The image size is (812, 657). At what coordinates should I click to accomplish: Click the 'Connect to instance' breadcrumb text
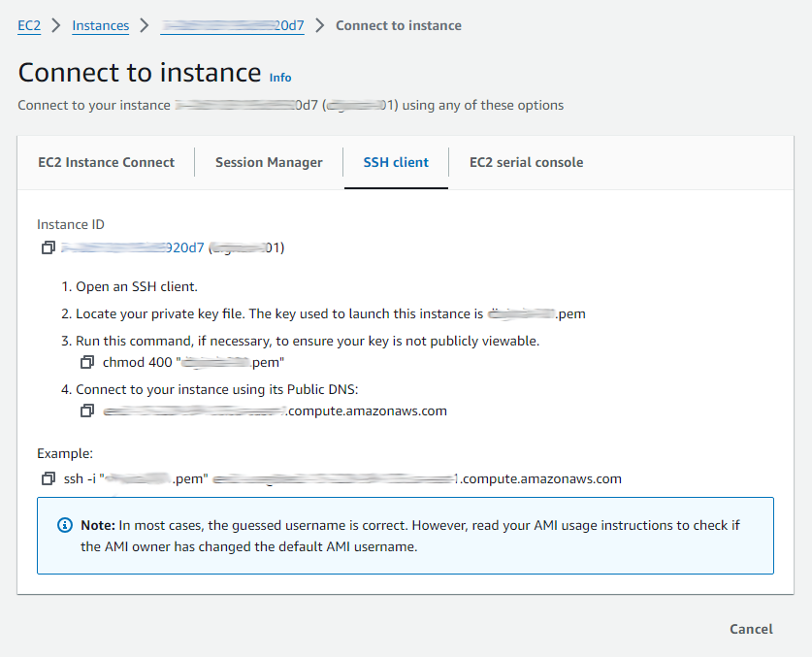[x=398, y=25]
